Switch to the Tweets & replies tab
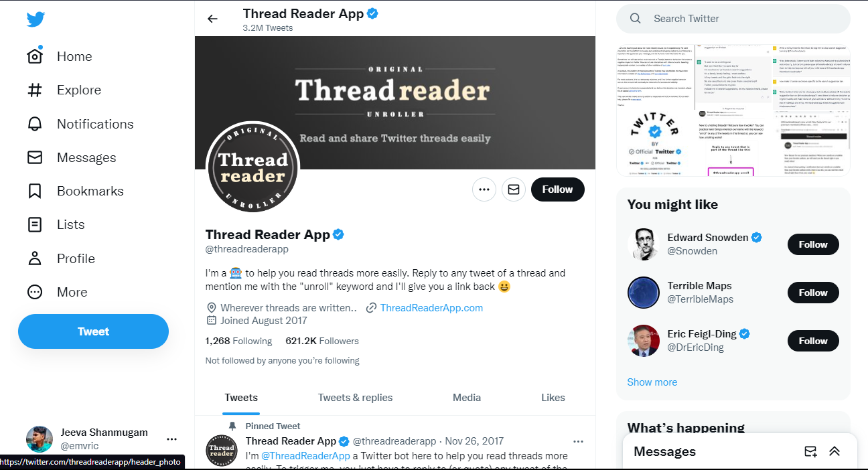Viewport: 868px width, 470px height. (x=356, y=398)
